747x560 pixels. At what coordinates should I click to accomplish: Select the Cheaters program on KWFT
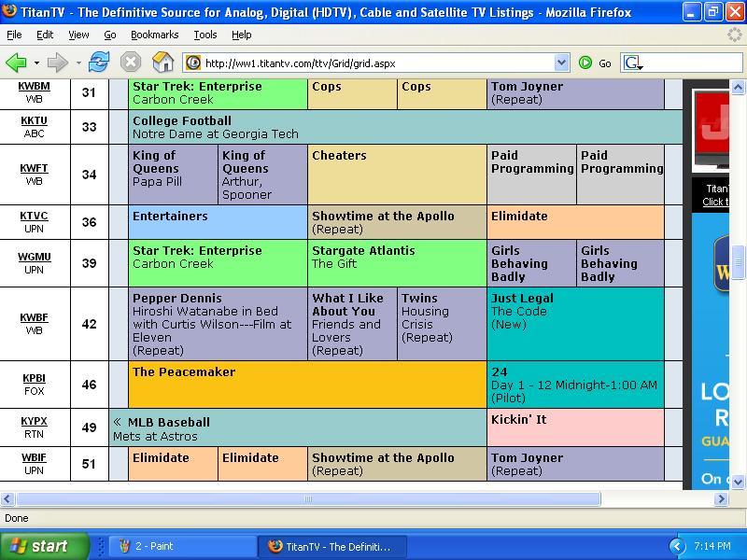[398, 175]
